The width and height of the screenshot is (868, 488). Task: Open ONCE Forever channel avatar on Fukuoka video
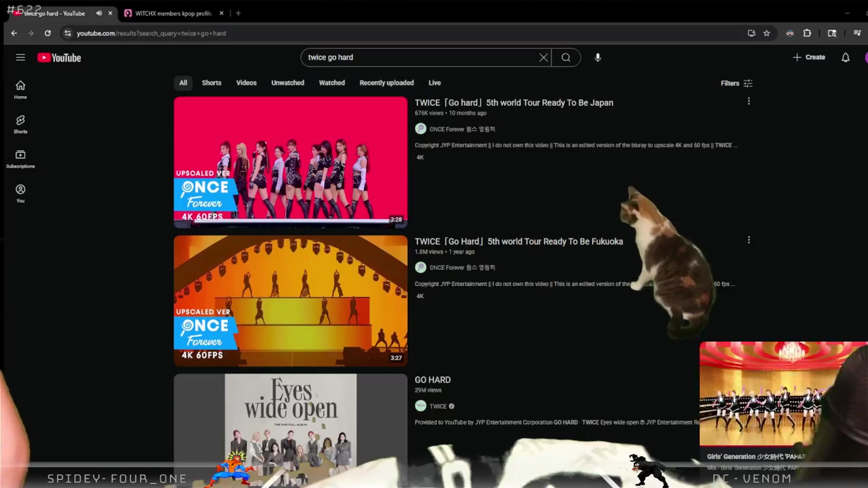click(x=420, y=267)
